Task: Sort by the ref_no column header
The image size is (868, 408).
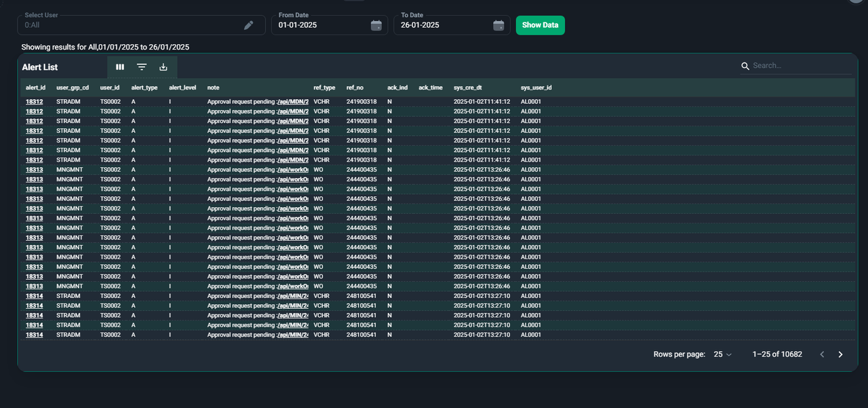Action: coord(355,88)
